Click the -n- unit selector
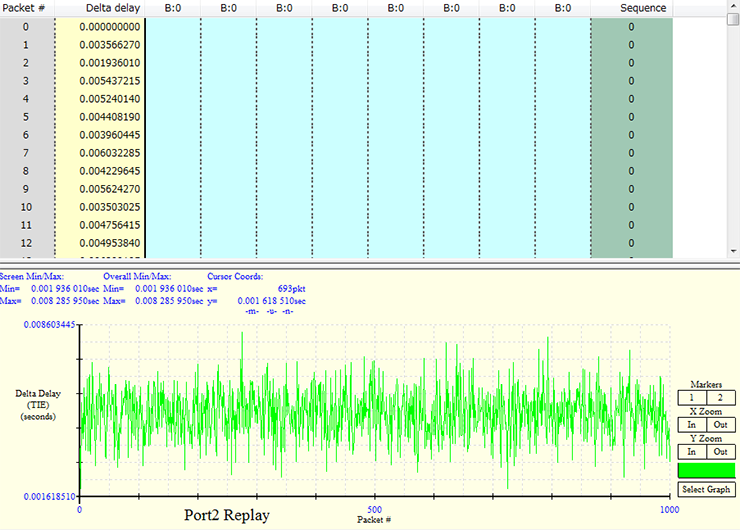 tap(287, 311)
